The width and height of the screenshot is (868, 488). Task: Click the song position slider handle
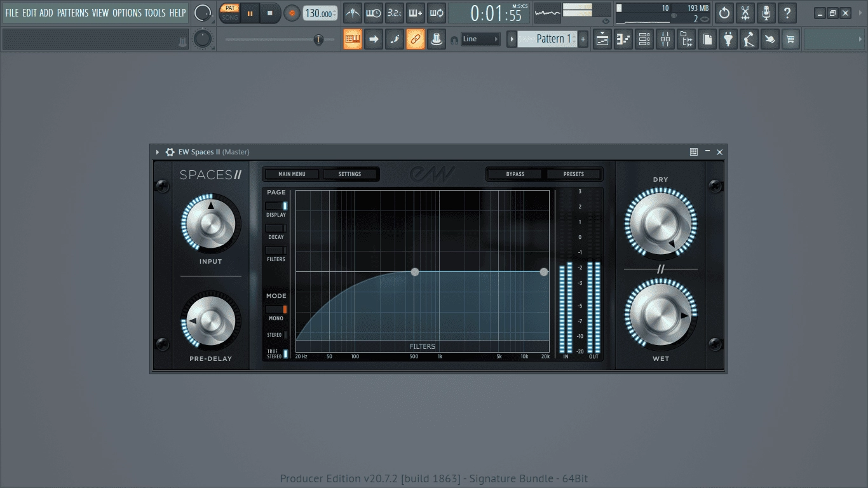(318, 39)
